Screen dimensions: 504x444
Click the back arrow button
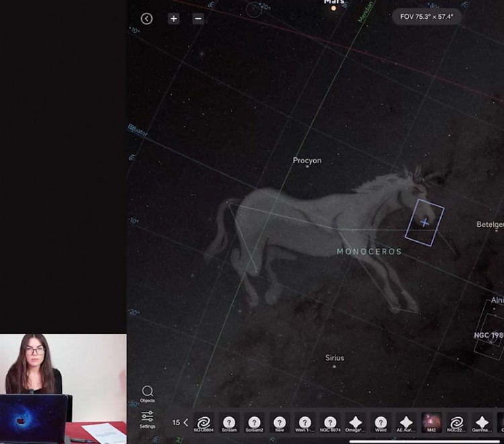pyautogui.click(x=146, y=19)
